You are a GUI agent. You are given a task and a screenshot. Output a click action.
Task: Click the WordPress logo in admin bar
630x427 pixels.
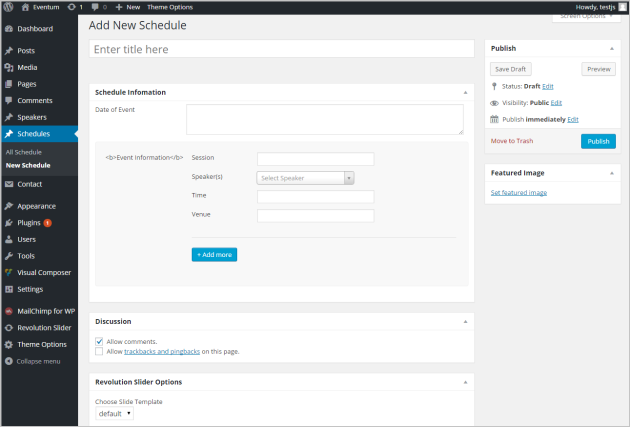click(8, 7)
